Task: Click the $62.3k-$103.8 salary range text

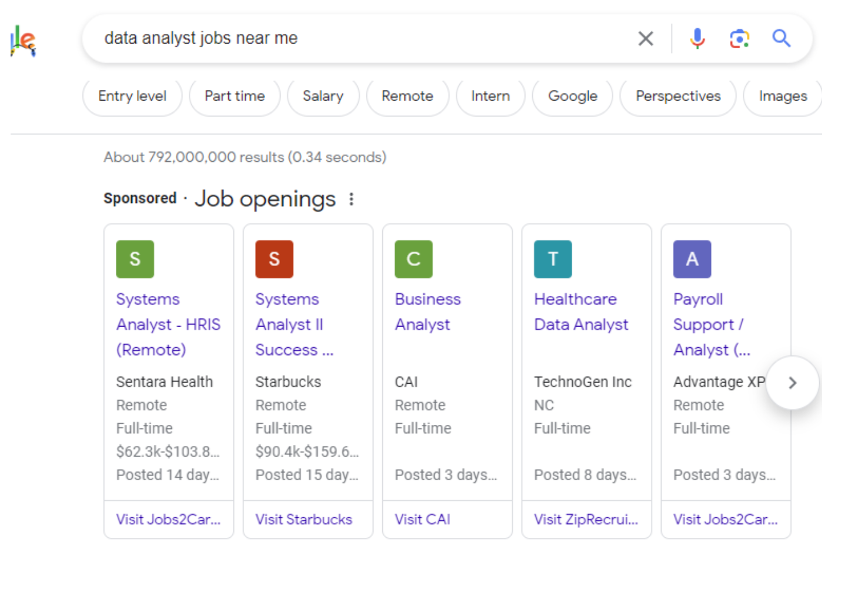Action: [168, 451]
